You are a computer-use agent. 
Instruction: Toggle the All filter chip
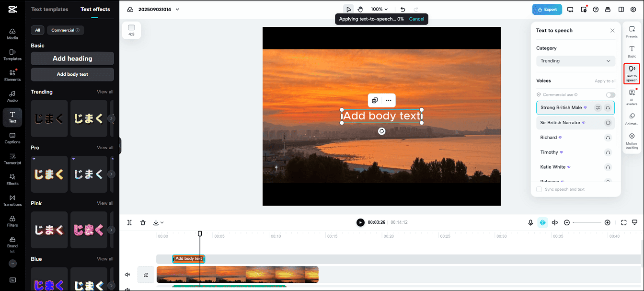[x=37, y=30]
